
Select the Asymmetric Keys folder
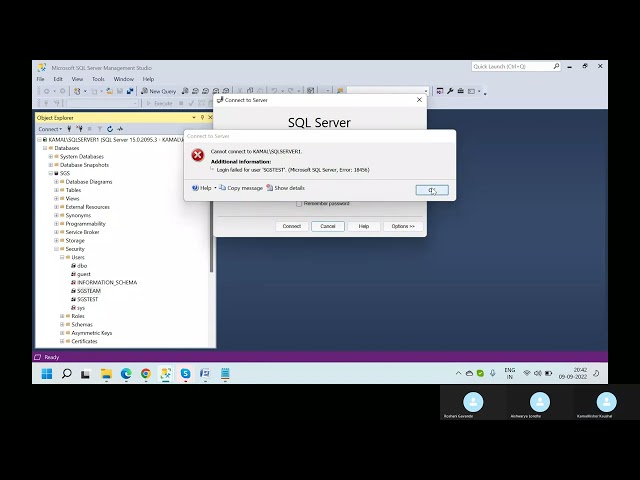pos(91,333)
